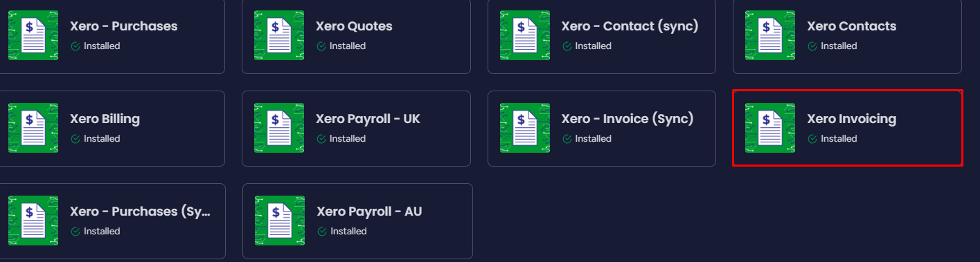
Task: Open the Xero - Purchases title
Action: pos(124,26)
